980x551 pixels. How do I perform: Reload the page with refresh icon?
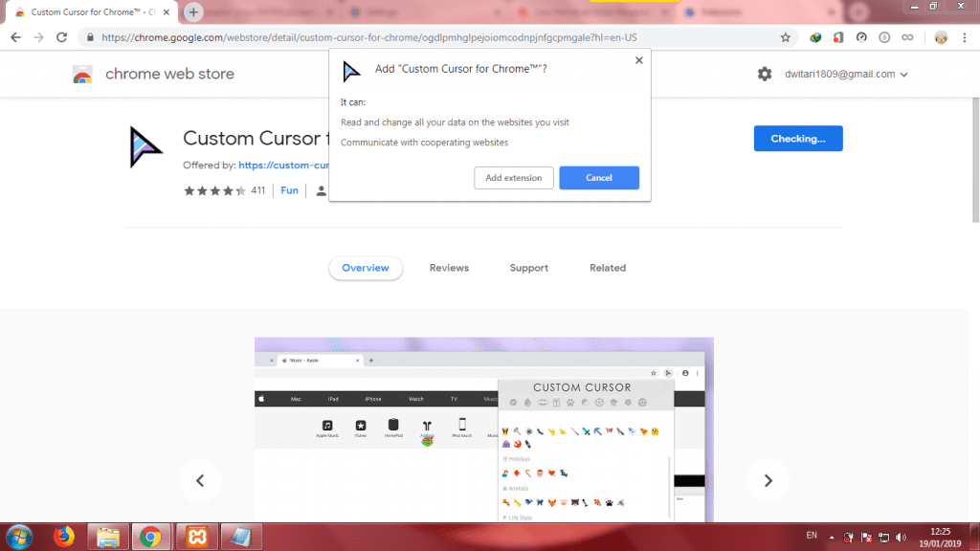[62, 37]
